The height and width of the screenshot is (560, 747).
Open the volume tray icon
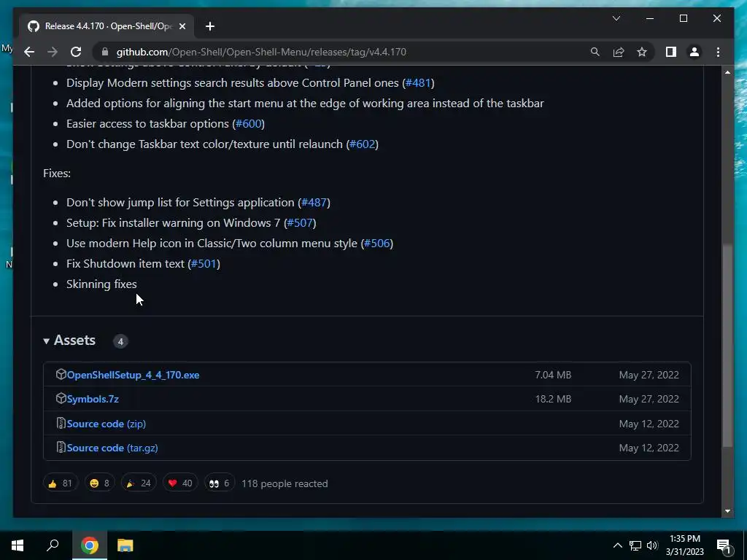coord(652,545)
